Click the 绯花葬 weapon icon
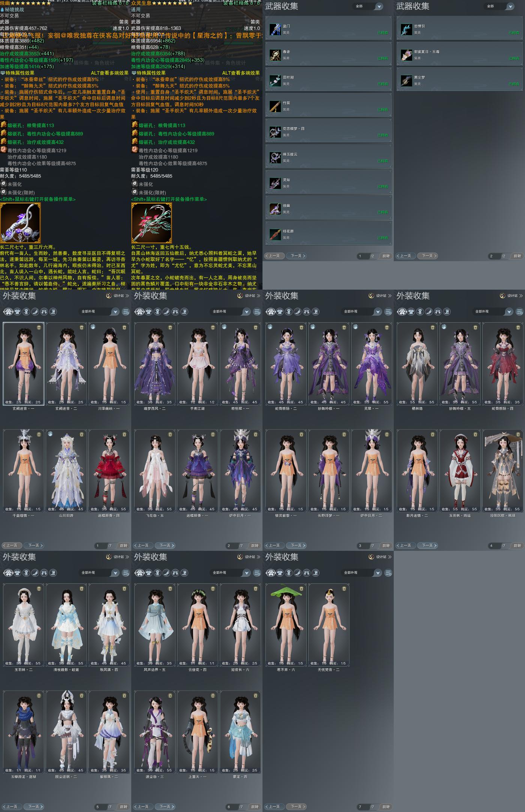The height and width of the screenshot is (812, 525). click(275, 235)
